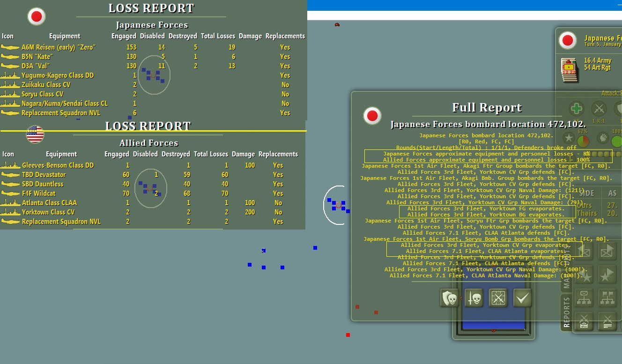The width and height of the screenshot is (622, 364).
Task: Open defender losses via shield-and-skull button
Action: point(450,298)
